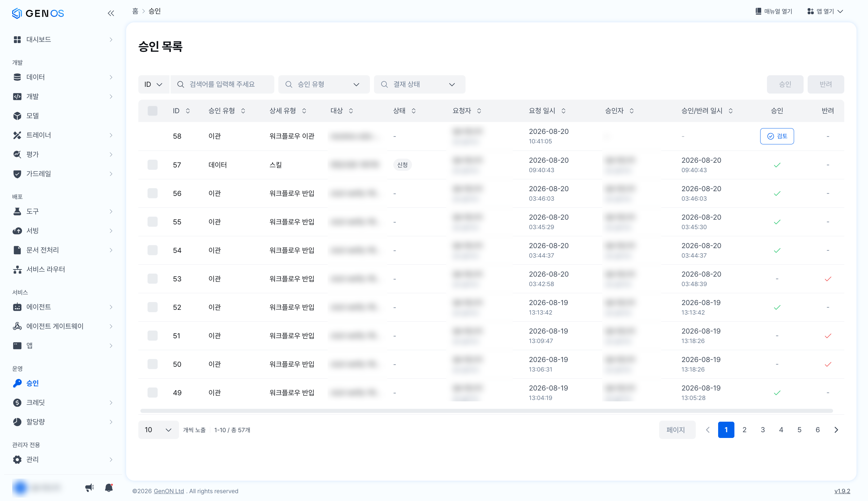Screen dimensions: 868x501
Task: Open the 할당량 sidebar menu item
Action: pyautogui.click(x=62, y=422)
